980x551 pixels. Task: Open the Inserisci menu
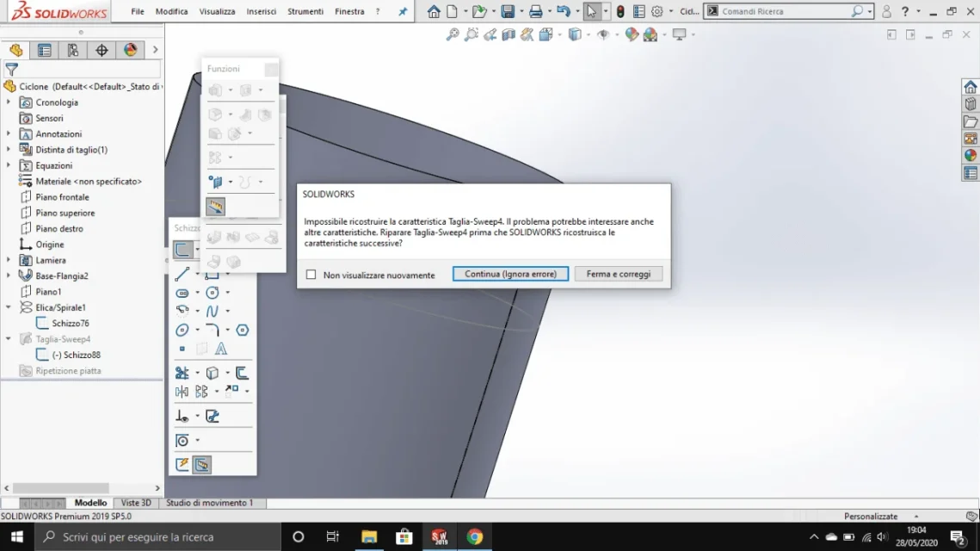[x=262, y=11]
